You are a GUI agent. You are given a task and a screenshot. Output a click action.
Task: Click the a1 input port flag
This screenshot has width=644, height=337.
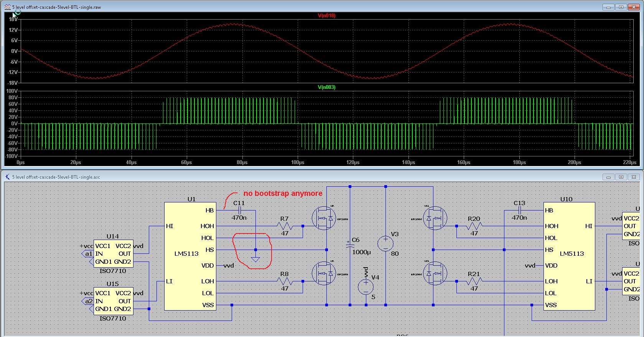[87, 254]
